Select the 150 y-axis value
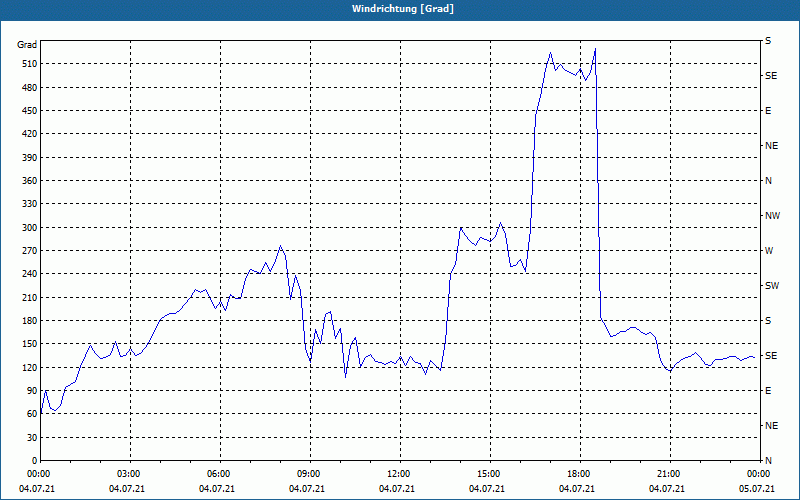The width and height of the screenshot is (800, 500). click(30, 344)
